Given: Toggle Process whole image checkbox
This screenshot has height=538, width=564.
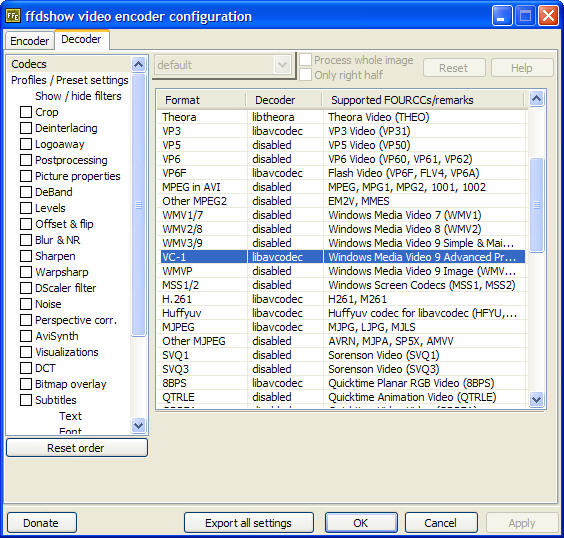Looking at the screenshot, I should click(305, 60).
